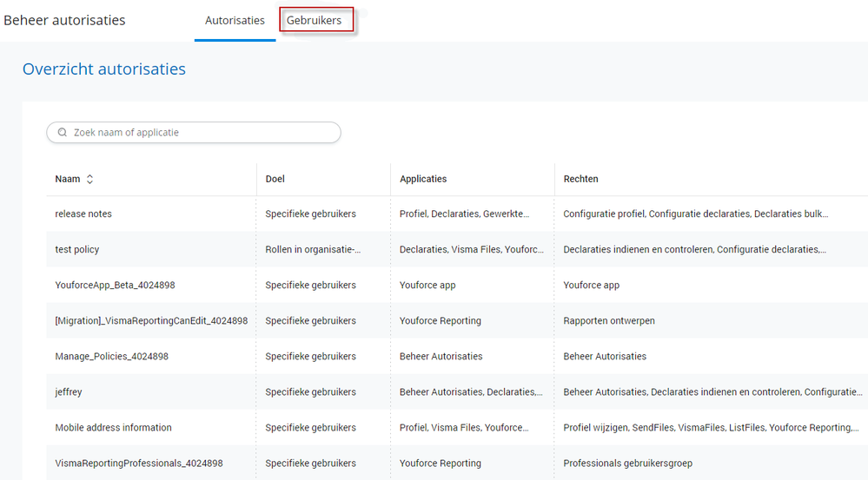Focus the 'Zoek naam of applicatie' field
Screen dimensions: 868x480
(200, 133)
